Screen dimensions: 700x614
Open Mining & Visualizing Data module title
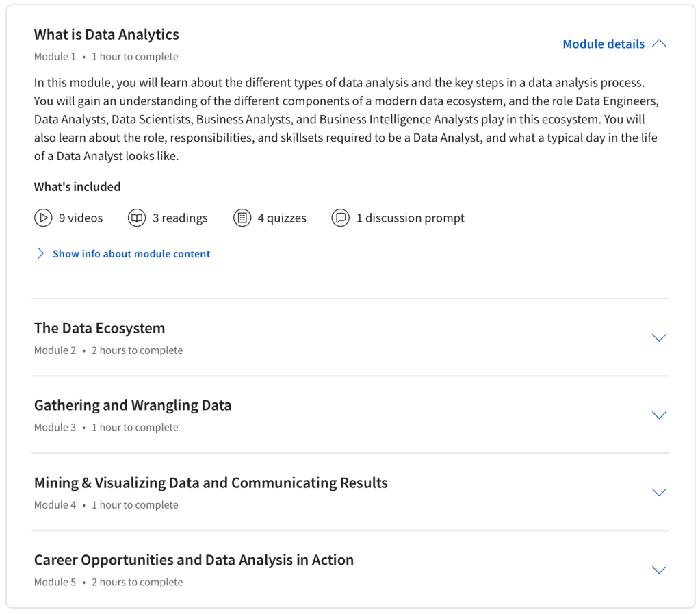(211, 483)
